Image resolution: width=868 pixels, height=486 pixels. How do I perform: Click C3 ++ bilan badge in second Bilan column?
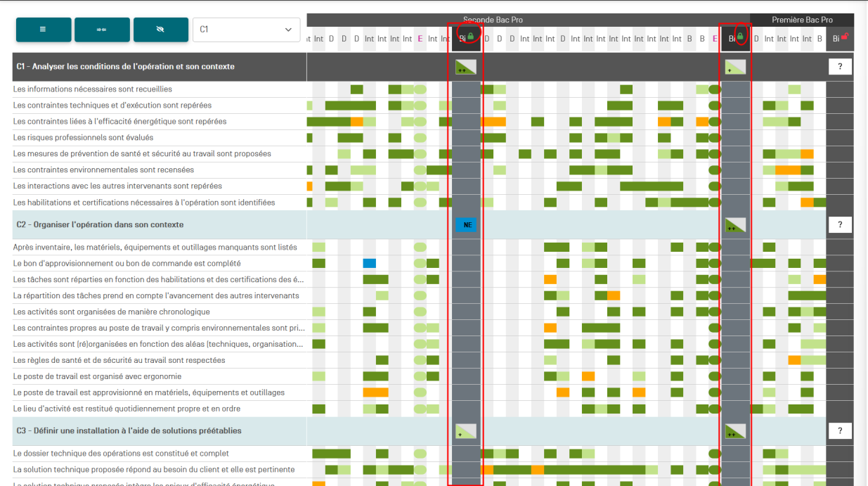[735, 431]
